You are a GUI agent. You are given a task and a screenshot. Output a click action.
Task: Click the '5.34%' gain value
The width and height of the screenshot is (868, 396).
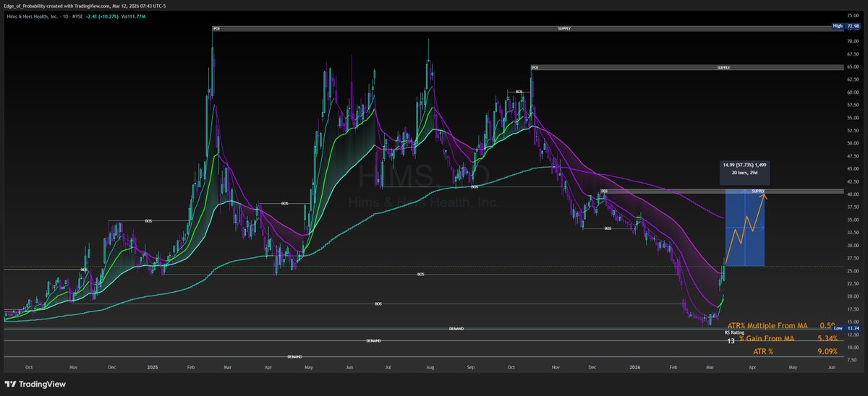tap(827, 338)
